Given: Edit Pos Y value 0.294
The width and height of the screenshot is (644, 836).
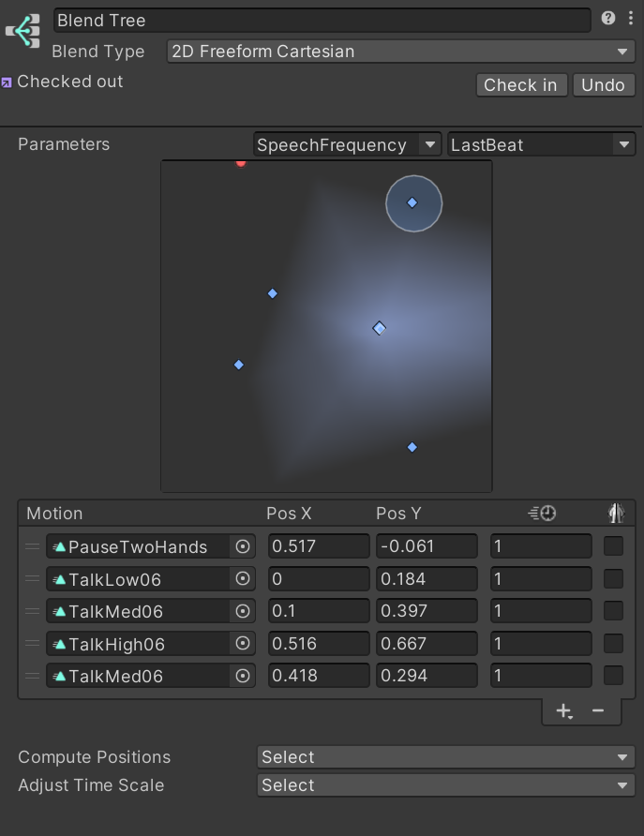Looking at the screenshot, I should click(x=427, y=676).
